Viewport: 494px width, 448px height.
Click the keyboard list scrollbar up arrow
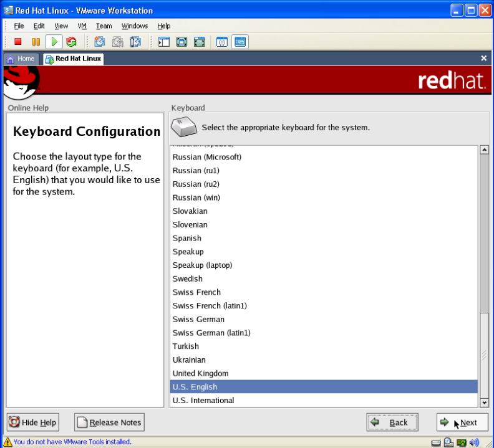pyautogui.click(x=484, y=150)
